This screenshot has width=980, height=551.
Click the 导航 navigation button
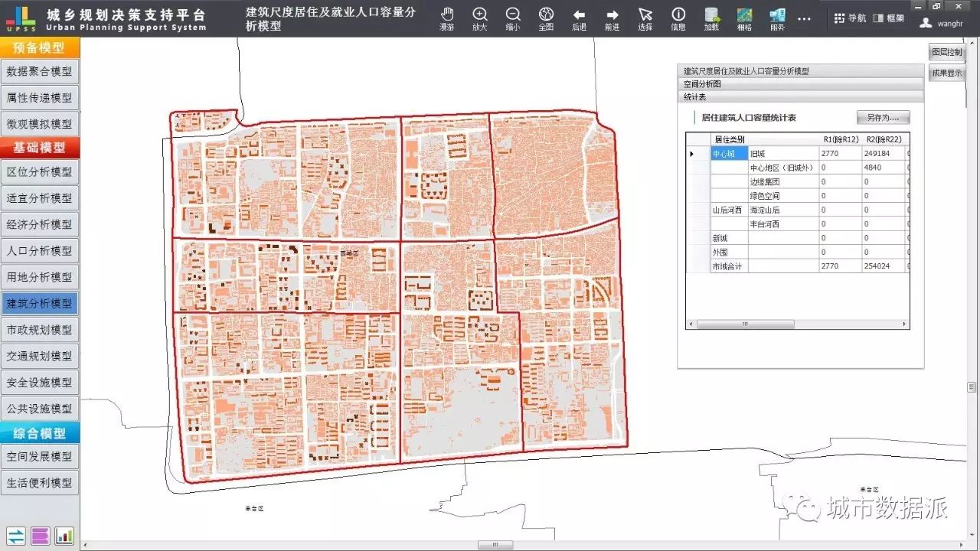click(x=850, y=18)
